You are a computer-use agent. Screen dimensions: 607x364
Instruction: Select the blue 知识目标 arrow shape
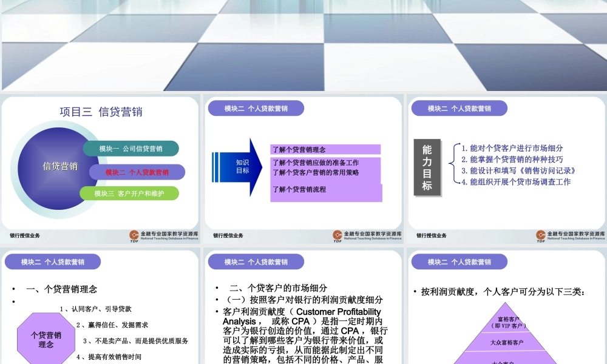coord(244,167)
